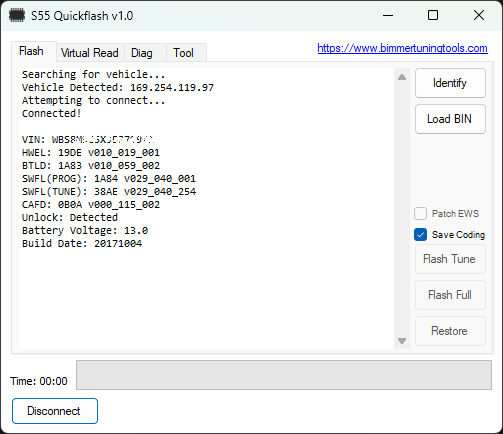Viewport: 503px width, 434px height.
Task: Click the Load BIN button
Action: click(x=450, y=119)
